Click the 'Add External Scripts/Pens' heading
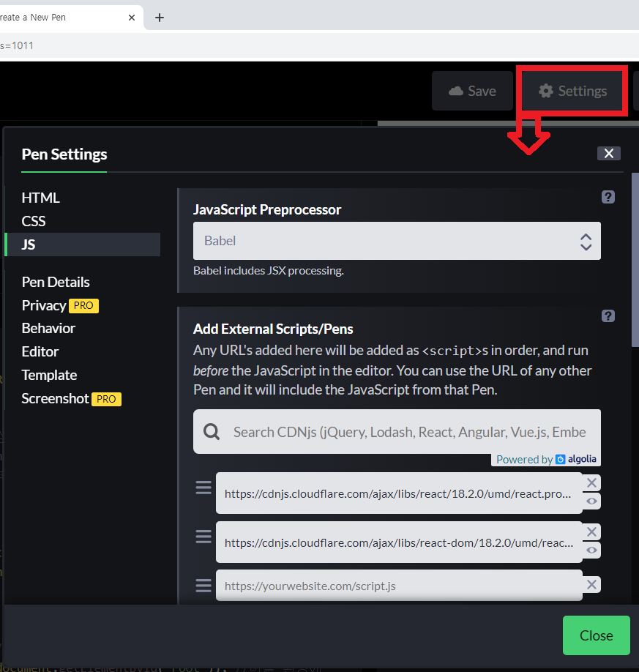The width and height of the screenshot is (639, 672). 273,329
